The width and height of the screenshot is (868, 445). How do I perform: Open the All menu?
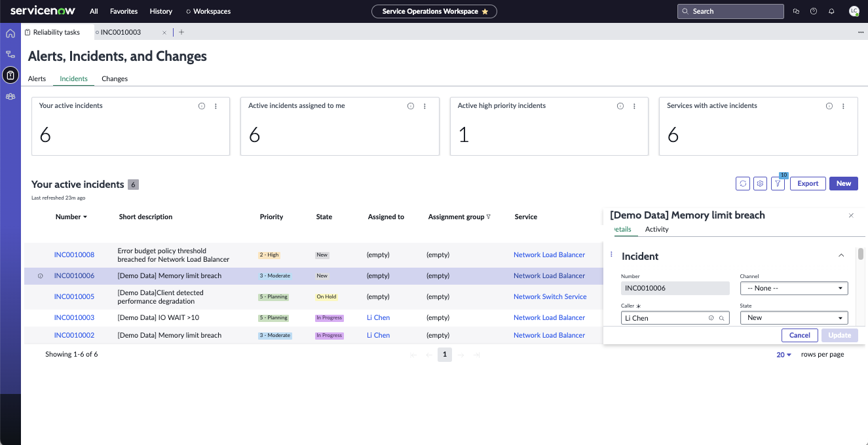[x=94, y=11]
